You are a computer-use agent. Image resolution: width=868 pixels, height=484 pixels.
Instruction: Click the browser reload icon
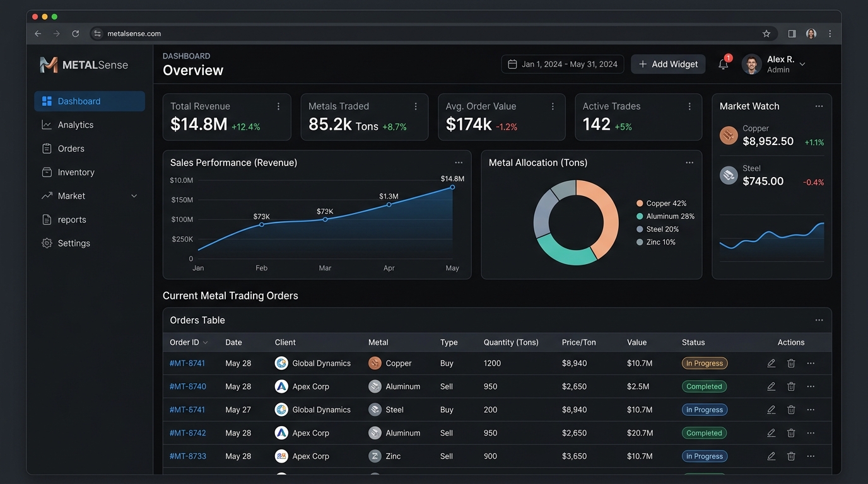coord(76,33)
